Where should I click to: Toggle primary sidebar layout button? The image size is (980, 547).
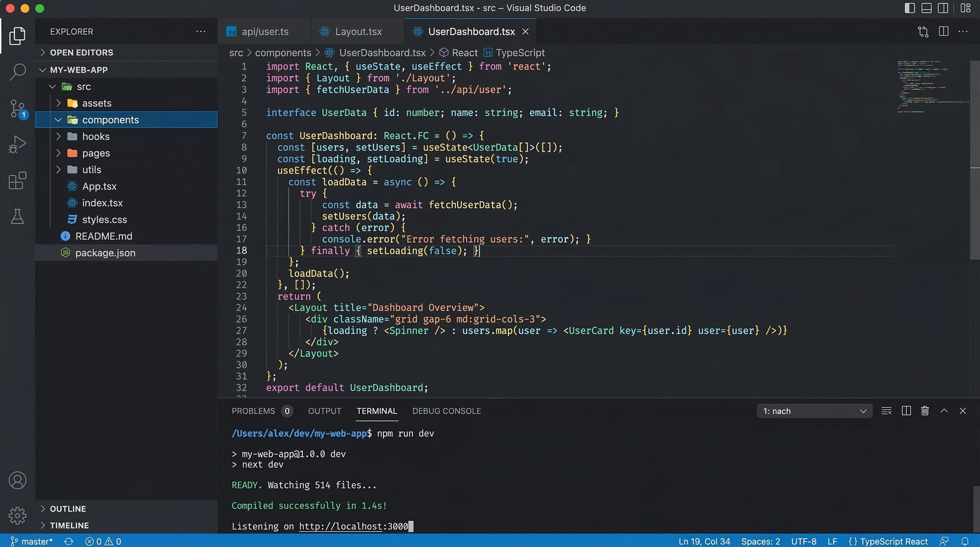[x=909, y=8]
